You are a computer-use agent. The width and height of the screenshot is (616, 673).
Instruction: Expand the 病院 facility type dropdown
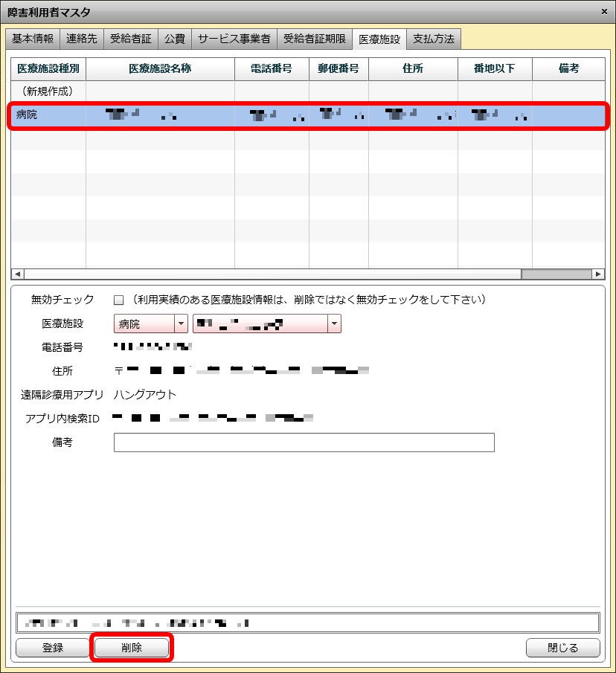181,323
